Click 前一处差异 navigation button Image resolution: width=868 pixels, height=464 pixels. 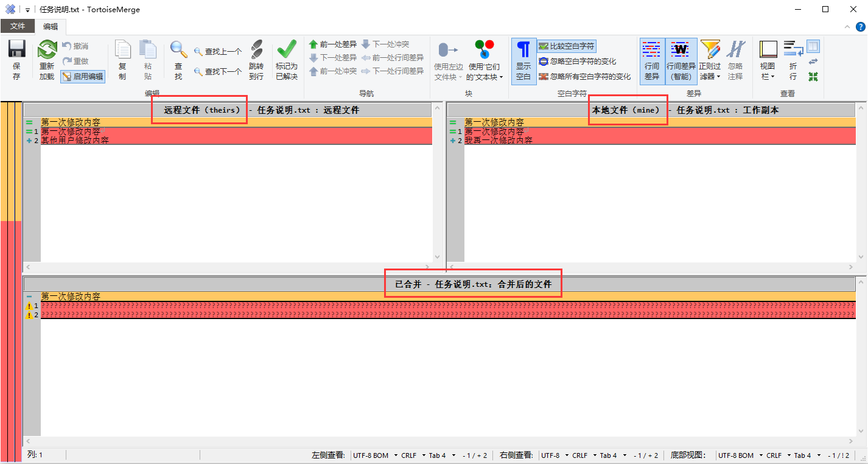click(332, 44)
